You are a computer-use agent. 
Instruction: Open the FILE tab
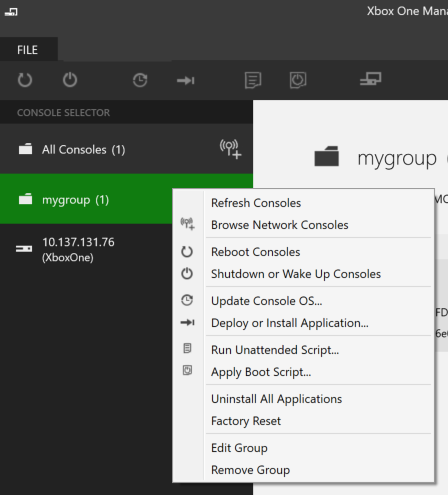28,50
